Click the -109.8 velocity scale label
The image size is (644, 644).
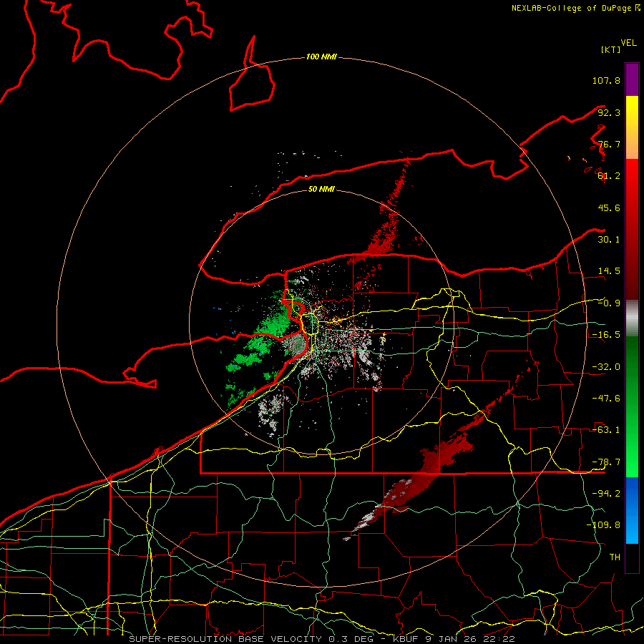(603, 525)
